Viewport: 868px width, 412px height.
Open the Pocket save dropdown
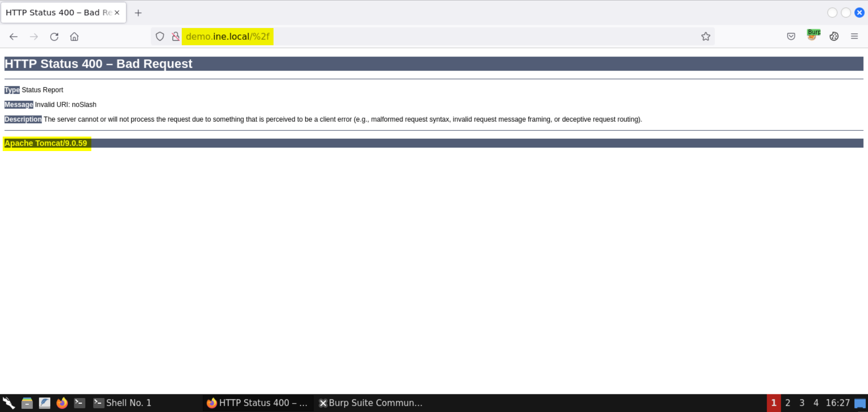coord(791,36)
